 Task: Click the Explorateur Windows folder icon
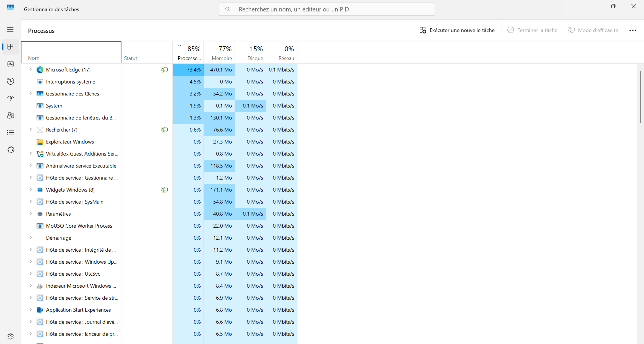pos(40,142)
